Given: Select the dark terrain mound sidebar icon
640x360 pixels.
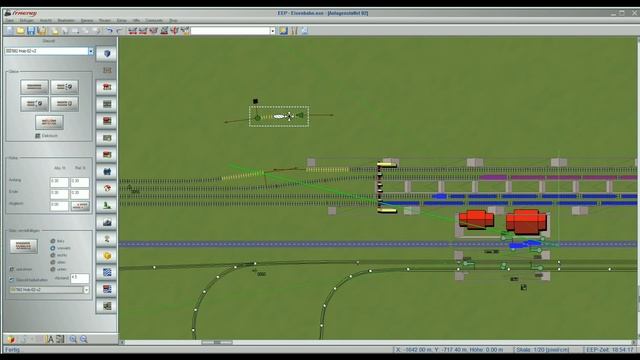Looking at the screenshot, I should (x=107, y=222).
